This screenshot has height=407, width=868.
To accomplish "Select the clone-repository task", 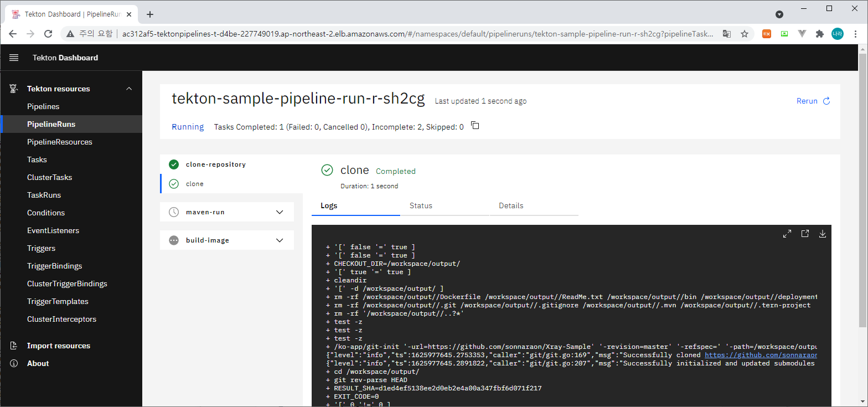I will [231, 164].
